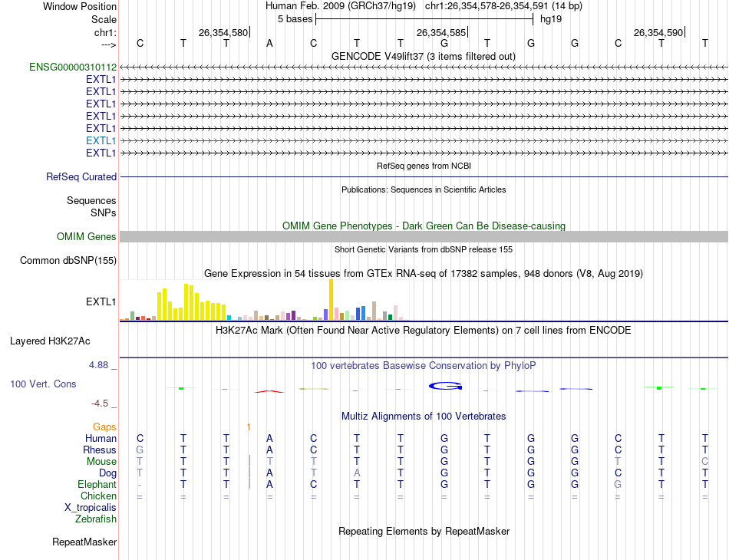Click the tallest gold GTEx expression bar
Screen dimensions: 729x560
tap(331, 300)
